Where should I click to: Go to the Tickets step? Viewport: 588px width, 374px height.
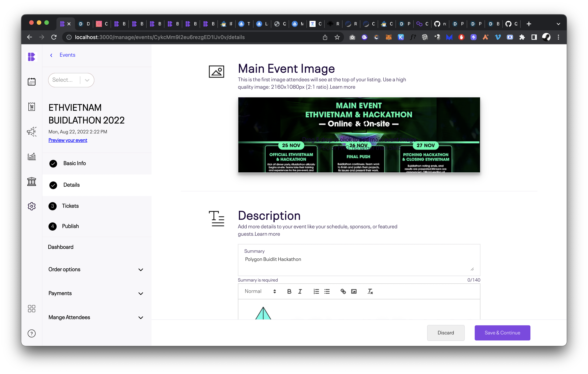coord(70,206)
